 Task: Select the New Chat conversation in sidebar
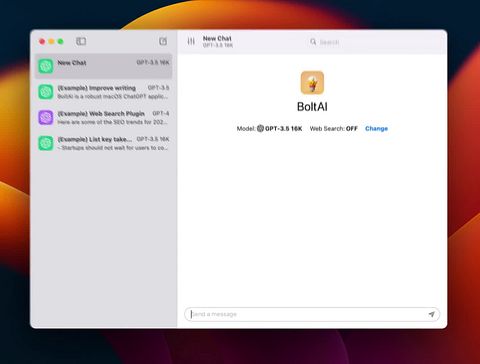click(104, 66)
